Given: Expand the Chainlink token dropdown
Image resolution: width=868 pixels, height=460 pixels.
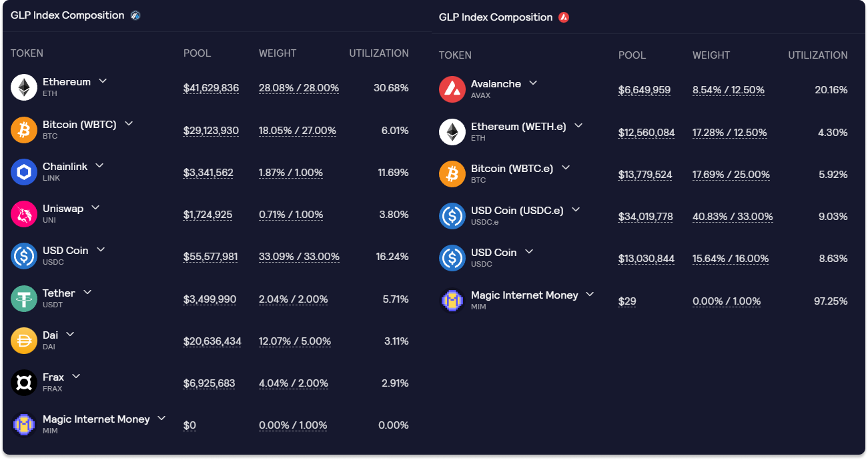Looking at the screenshot, I should point(99,165).
